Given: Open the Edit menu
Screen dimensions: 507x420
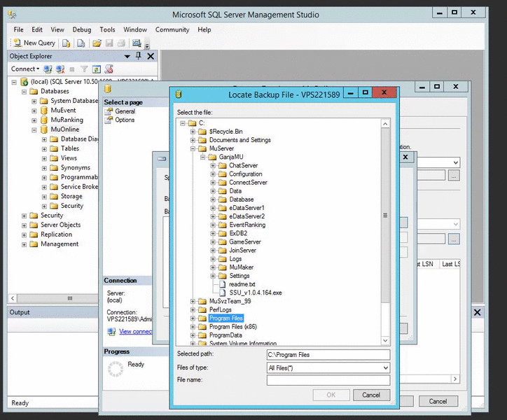Looking at the screenshot, I should click(x=37, y=29).
